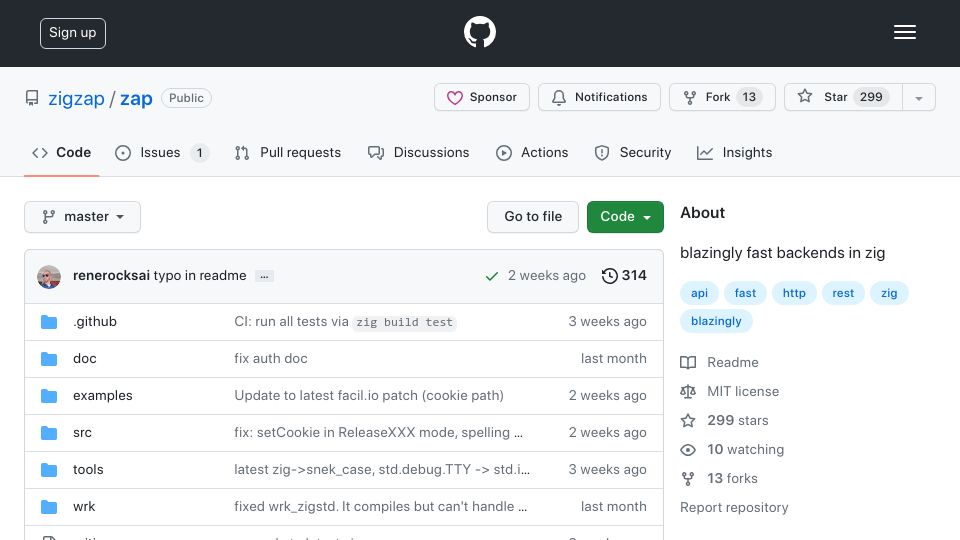
Task: Click the green commit status checkmark
Action: coord(491,276)
